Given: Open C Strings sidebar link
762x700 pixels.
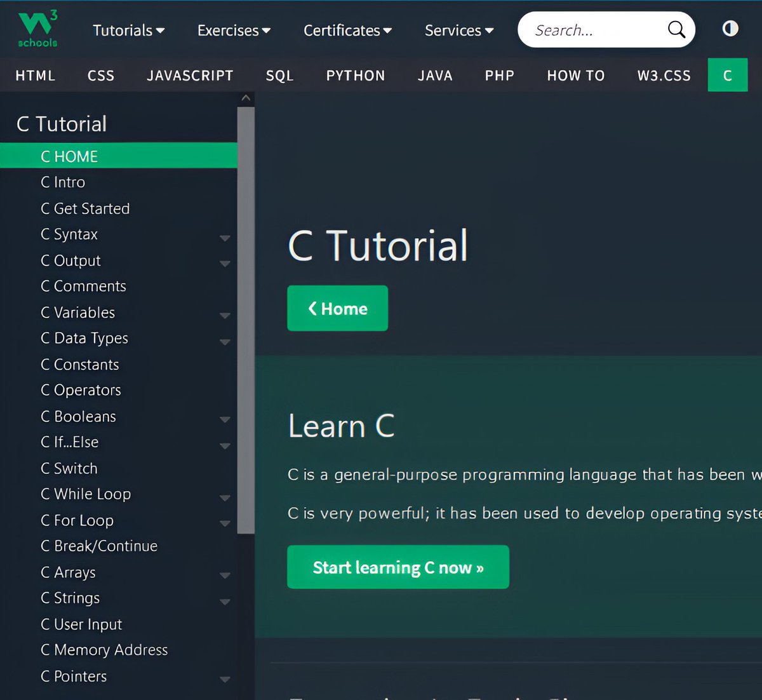Looking at the screenshot, I should (x=70, y=598).
